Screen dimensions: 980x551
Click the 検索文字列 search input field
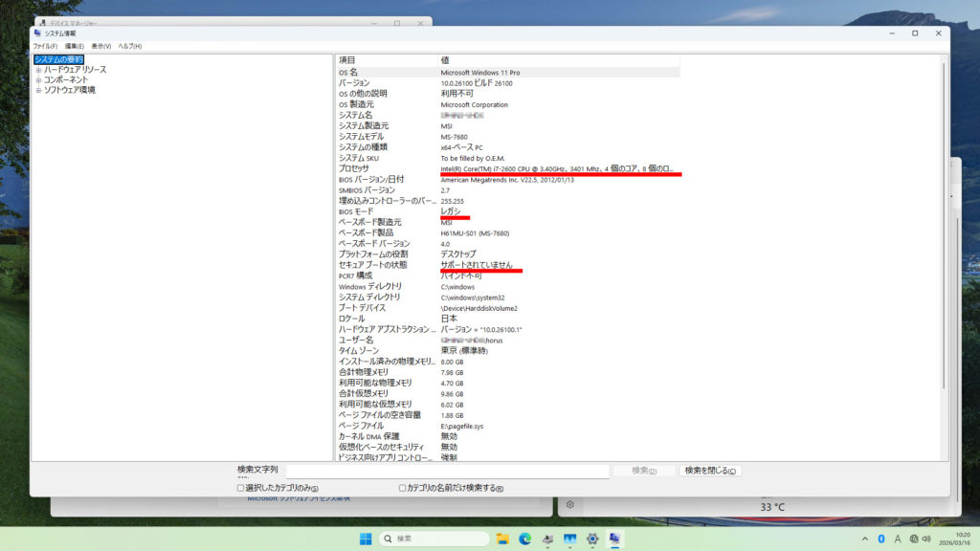447,471
